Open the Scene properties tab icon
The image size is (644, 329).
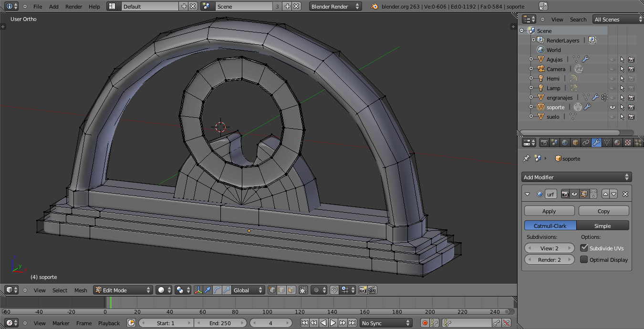(554, 143)
